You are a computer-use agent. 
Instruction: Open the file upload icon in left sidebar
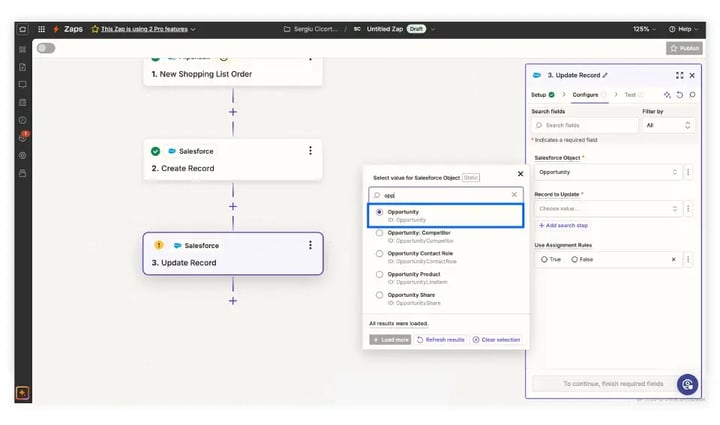22,67
